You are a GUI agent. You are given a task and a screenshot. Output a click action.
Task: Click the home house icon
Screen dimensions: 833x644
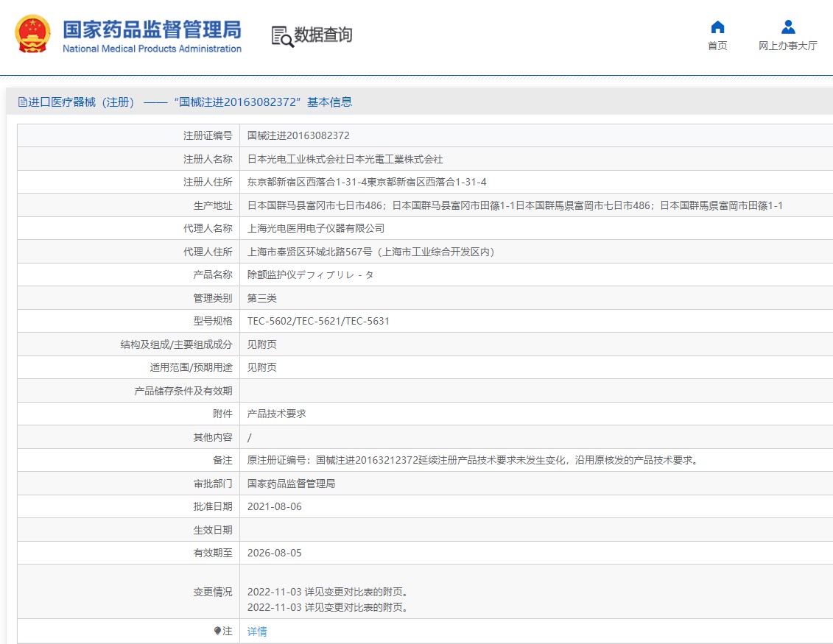coord(717,27)
